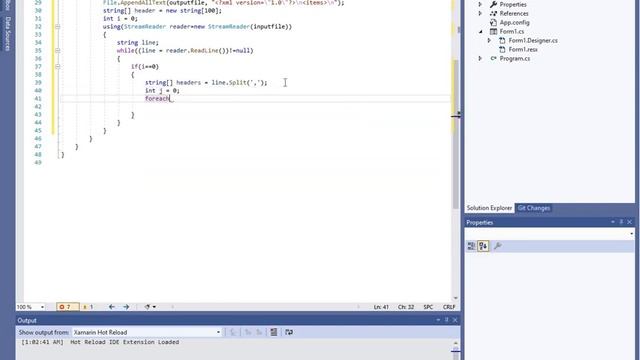Select App.config in Solution Explorer
640x360 pixels.
(514, 22)
